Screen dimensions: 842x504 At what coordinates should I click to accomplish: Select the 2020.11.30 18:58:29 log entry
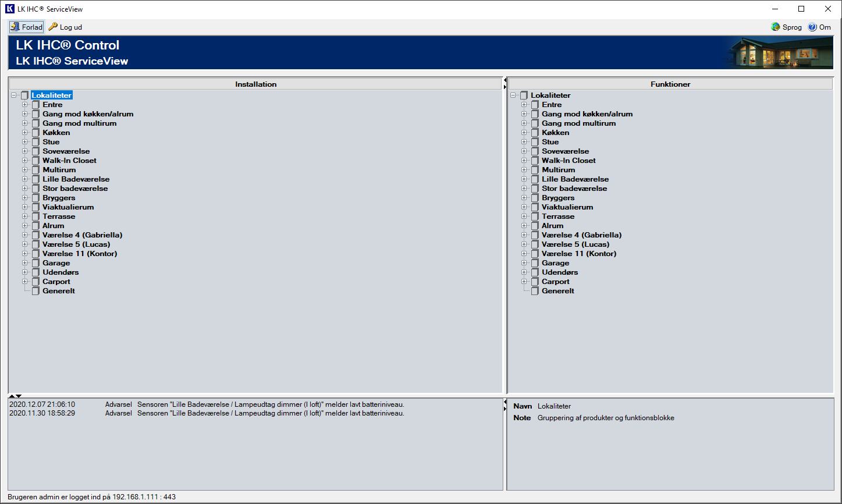207,413
